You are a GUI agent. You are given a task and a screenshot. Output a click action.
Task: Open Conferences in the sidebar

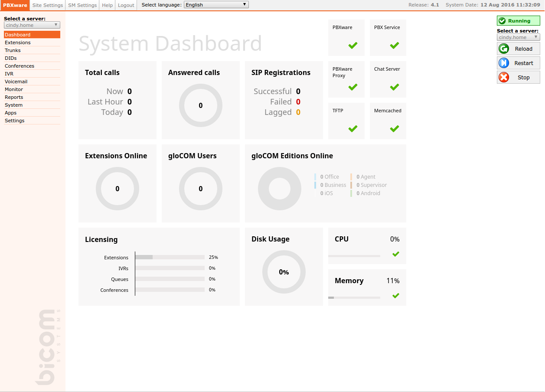(32, 66)
